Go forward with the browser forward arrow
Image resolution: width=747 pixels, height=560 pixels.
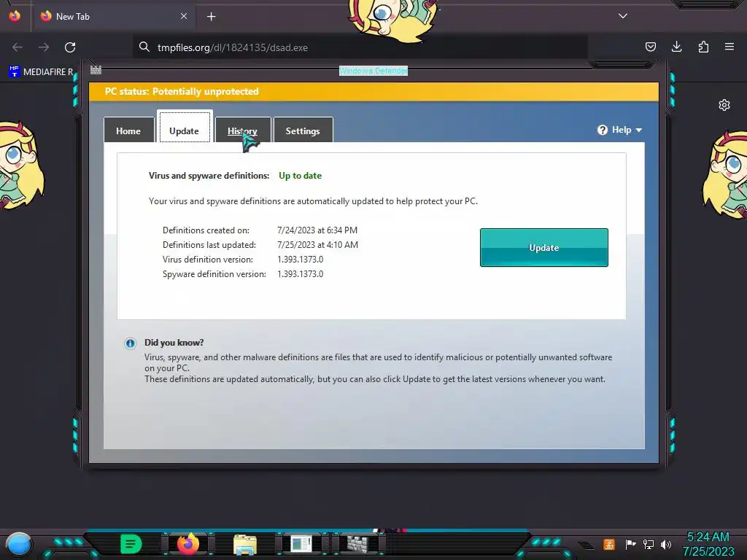[44, 47]
